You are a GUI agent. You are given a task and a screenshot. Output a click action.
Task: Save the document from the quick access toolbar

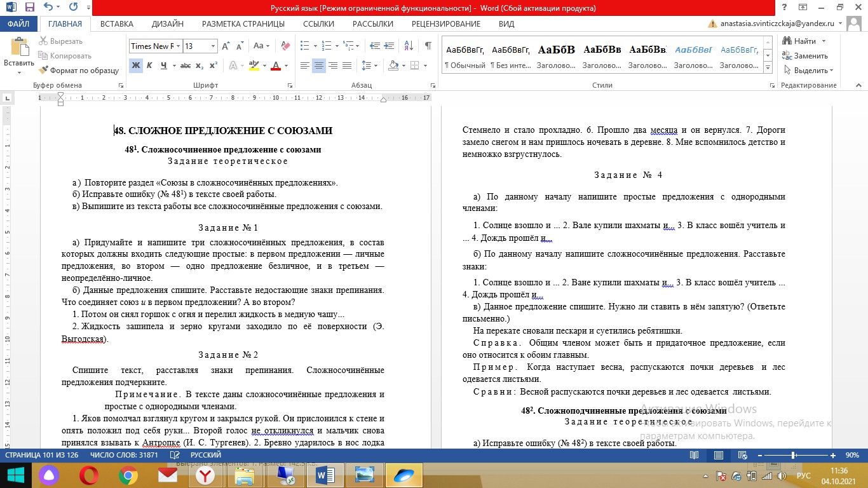coord(30,8)
